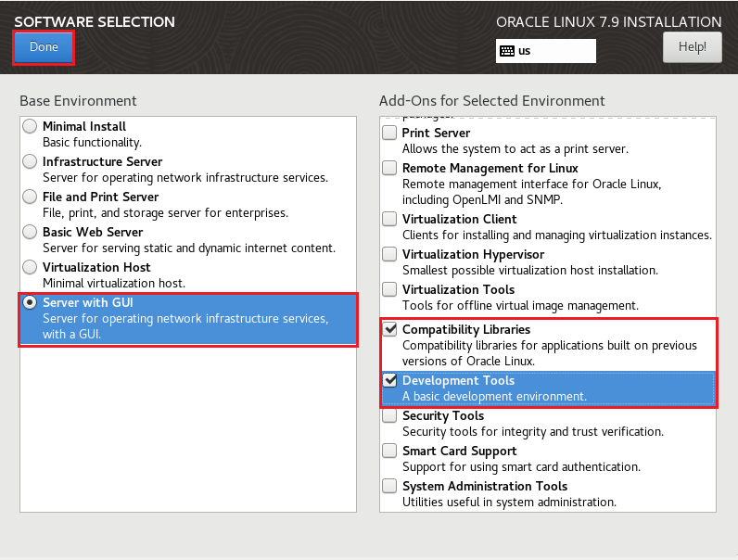Image resolution: width=738 pixels, height=560 pixels.
Task: Click the 'Remote Management for Linux' label
Action: pos(490,168)
